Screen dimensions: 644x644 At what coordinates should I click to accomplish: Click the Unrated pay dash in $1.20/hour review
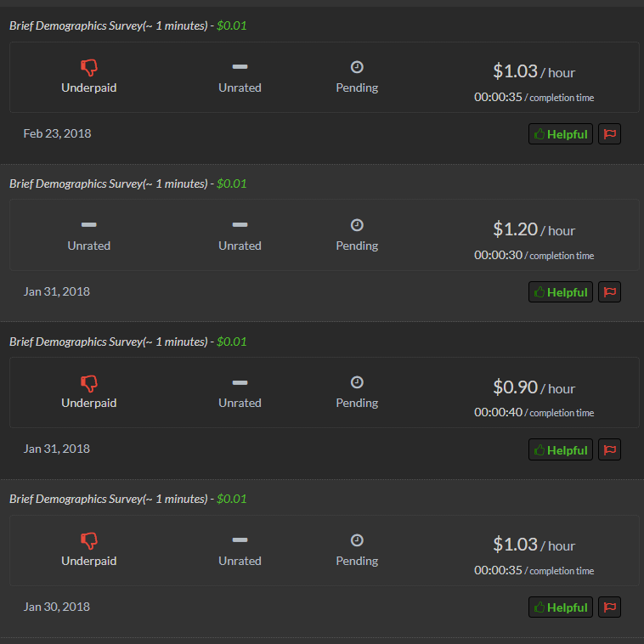pyautogui.click(x=89, y=225)
